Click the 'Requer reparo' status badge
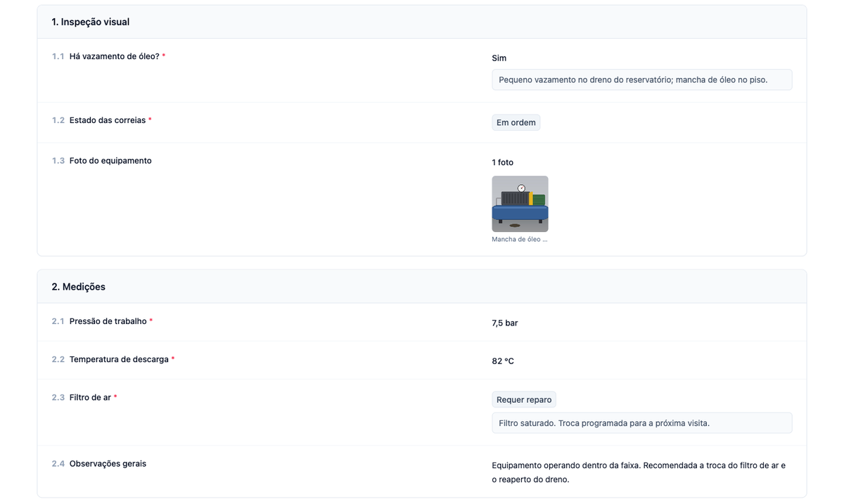This screenshot has height=504, width=844. click(524, 399)
